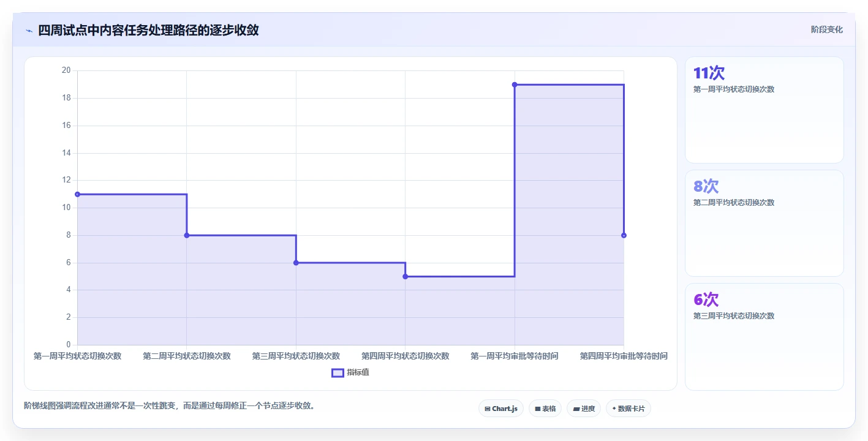Click the peak data point at 19
The width and height of the screenshot is (868, 441).
pyautogui.click(x=515, y=85)
